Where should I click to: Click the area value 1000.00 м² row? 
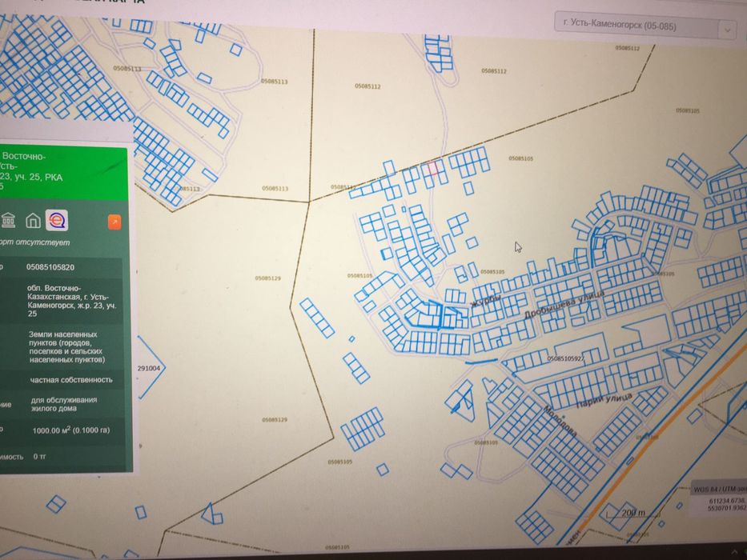click(62, 430)
